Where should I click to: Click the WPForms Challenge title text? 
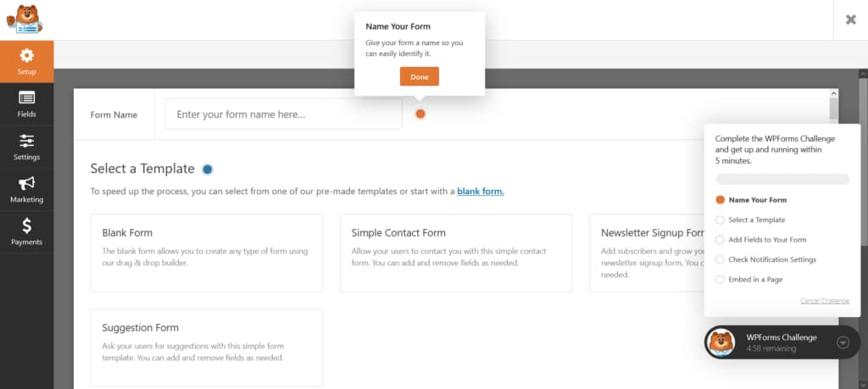click(781, 337)
